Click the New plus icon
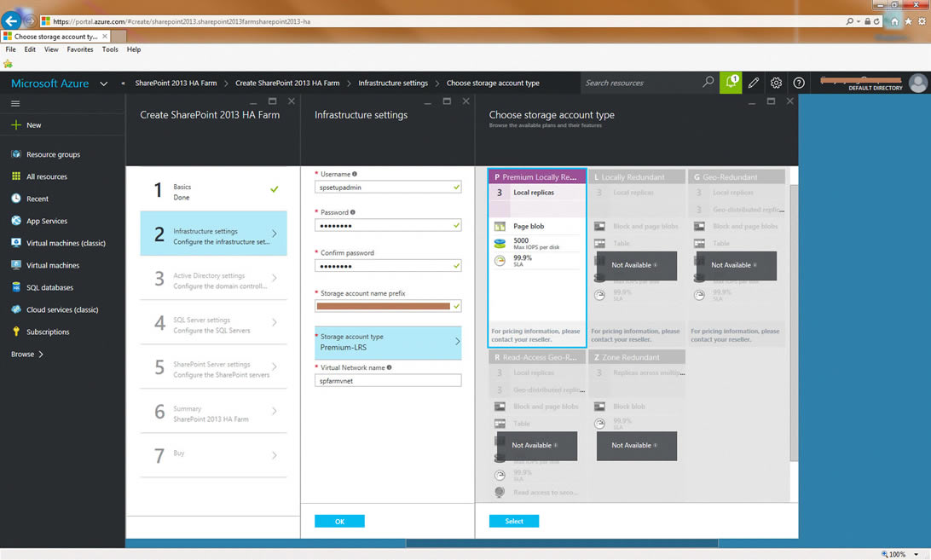Screen dimensions: 931x560 coord(16,124)
